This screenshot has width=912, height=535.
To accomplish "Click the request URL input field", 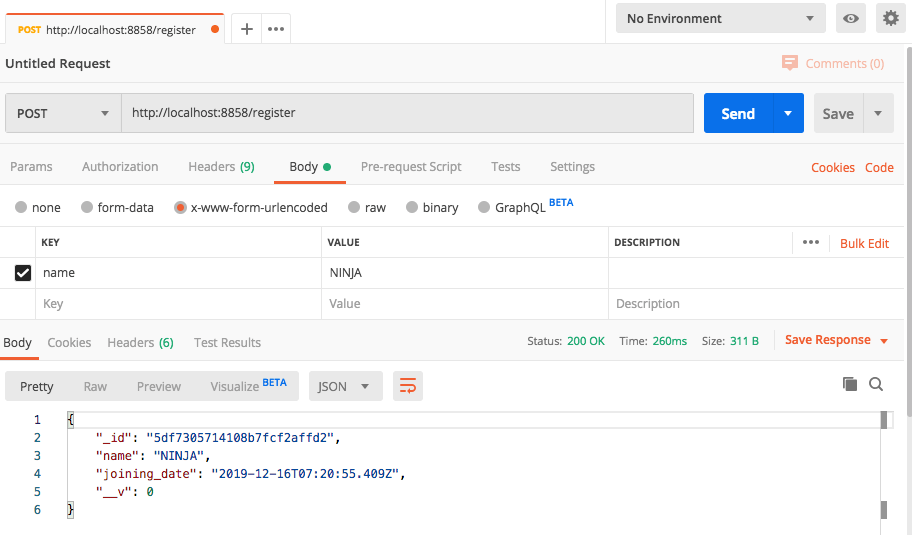I will tap(407, 113).
